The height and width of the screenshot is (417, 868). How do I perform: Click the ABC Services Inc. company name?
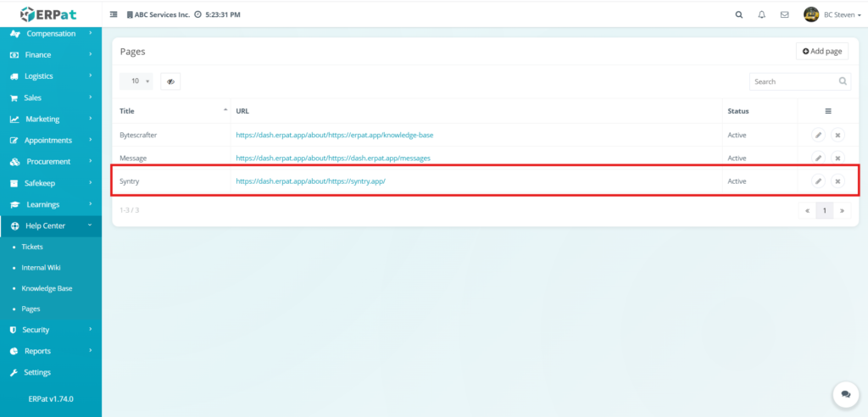point(162,15)
